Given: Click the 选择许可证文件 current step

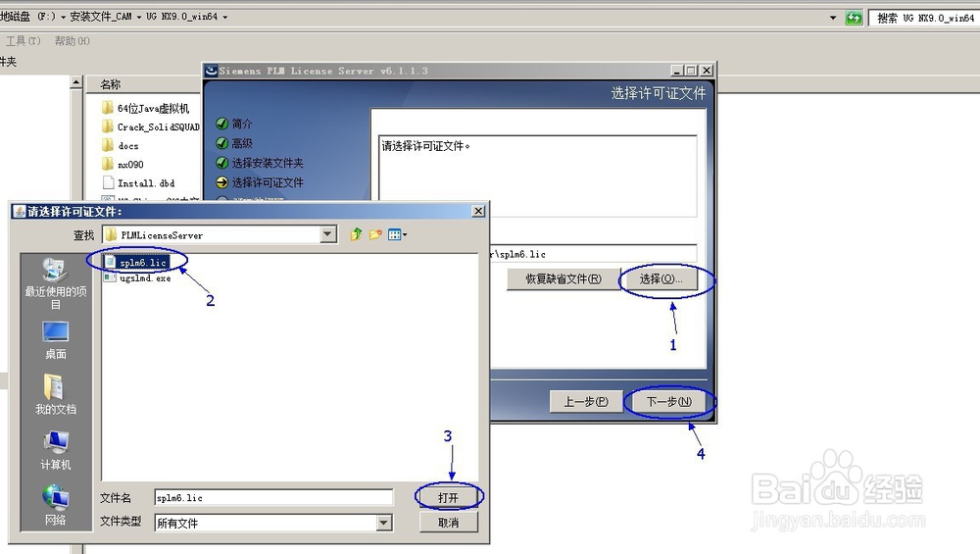Looking at the screenshot, I should [x=260, y=182].
